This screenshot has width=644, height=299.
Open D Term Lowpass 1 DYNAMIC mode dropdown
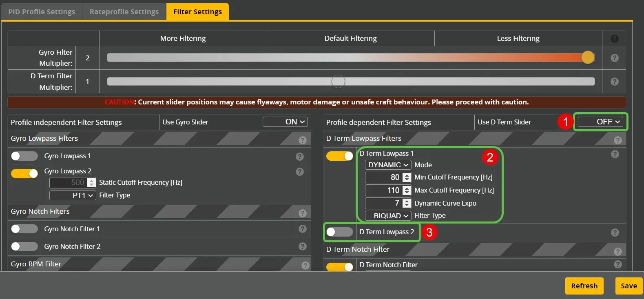[388, 165]
